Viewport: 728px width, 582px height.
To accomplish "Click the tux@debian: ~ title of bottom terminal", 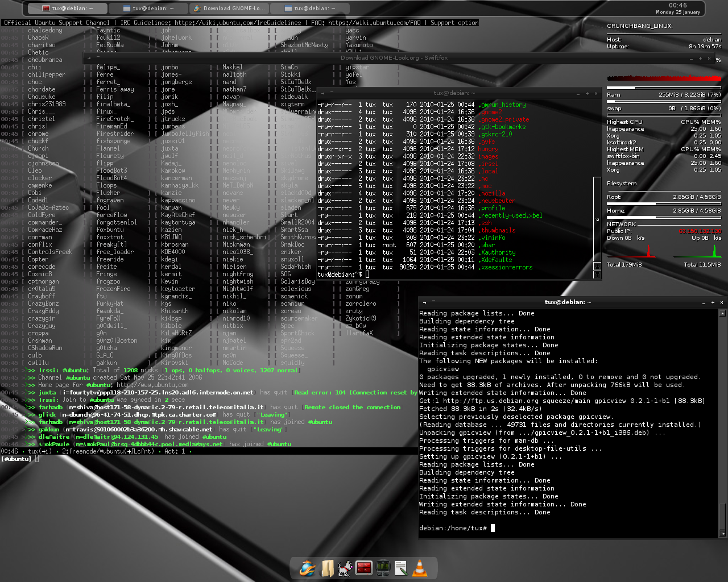I will 568,302.
